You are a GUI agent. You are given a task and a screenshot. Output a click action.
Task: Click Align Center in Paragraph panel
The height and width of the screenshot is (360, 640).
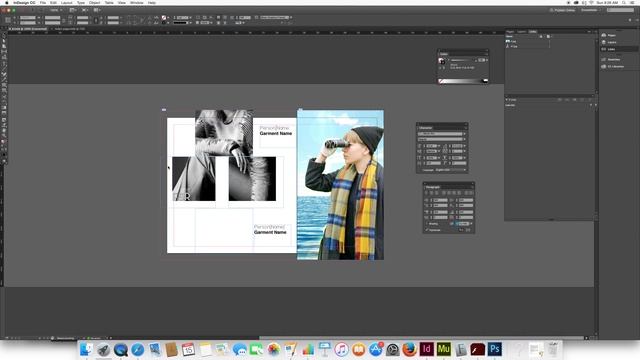431,193
